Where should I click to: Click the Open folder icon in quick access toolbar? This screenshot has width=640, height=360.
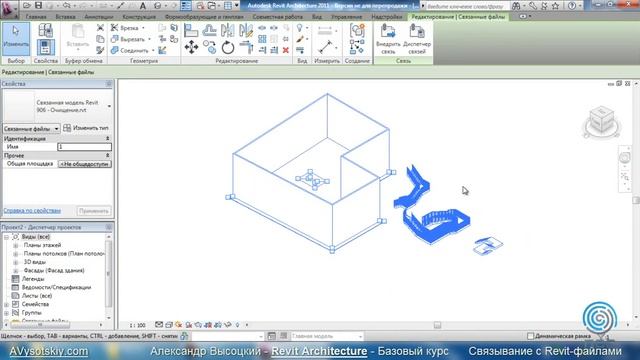coord(27,6)
